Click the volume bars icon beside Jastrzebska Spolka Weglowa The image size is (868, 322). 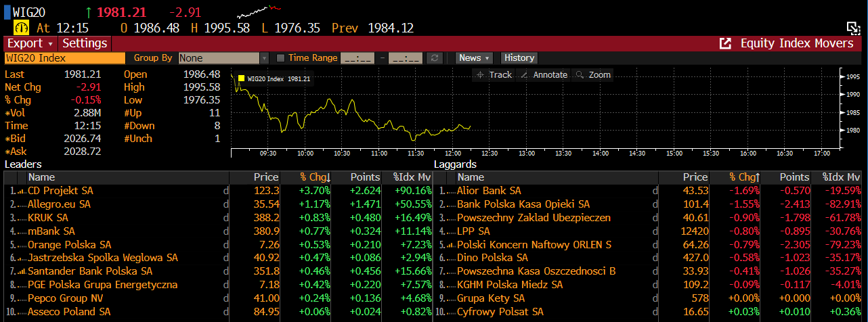pyautogui.click(x=22, y=258)
